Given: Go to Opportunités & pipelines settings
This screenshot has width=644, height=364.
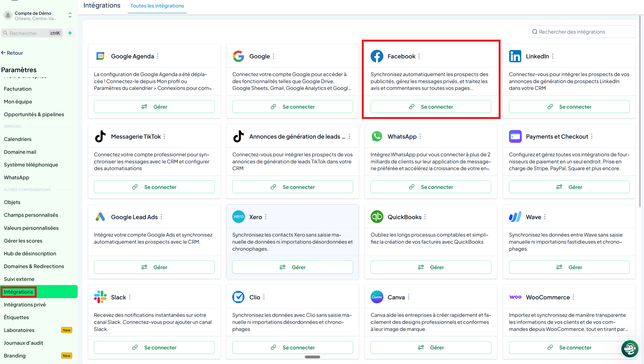Looking at the screenshot, I should click(x=34, y=114).
